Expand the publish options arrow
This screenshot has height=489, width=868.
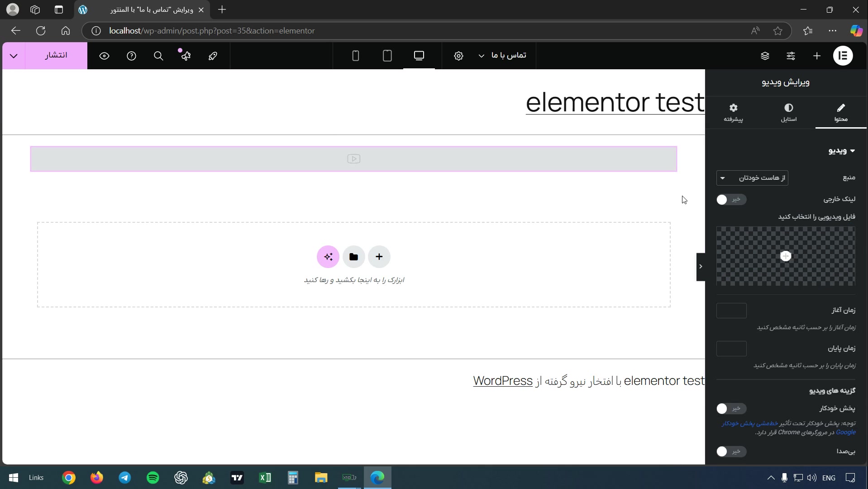(14, 56)
